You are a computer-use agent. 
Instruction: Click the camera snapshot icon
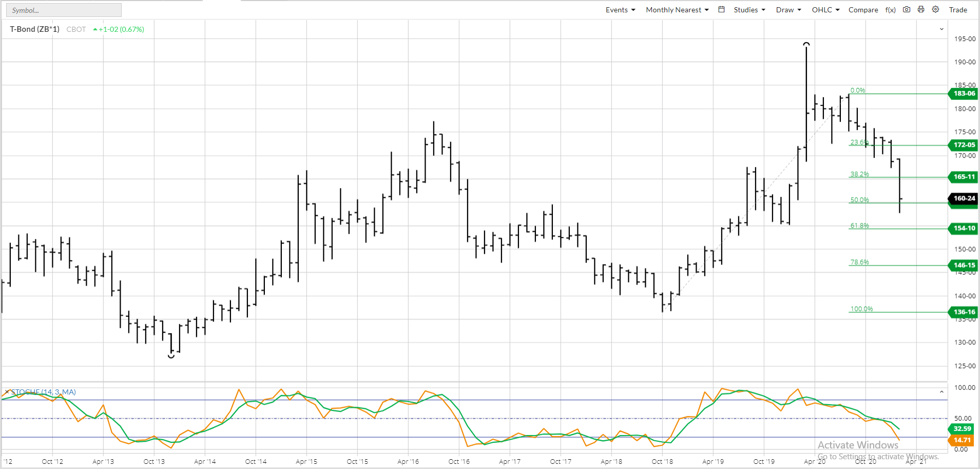click(x=907, y=10)
